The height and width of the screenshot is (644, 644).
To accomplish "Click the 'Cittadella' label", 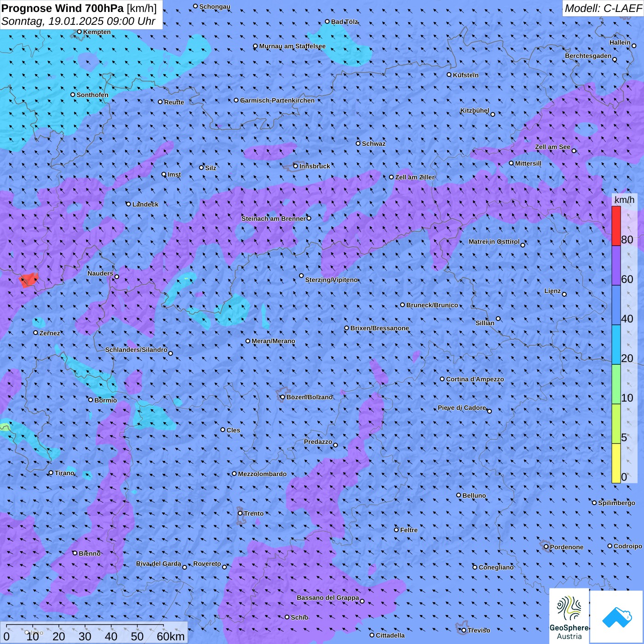I will (x=391, y=635).
